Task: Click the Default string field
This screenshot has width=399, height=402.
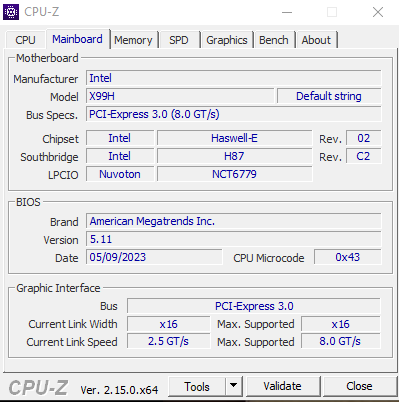Action: pos(329,96)
